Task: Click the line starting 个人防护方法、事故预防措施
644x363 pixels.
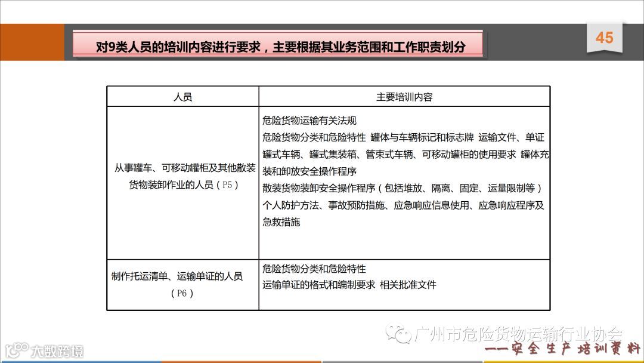Action: click(x=403, y=205)
